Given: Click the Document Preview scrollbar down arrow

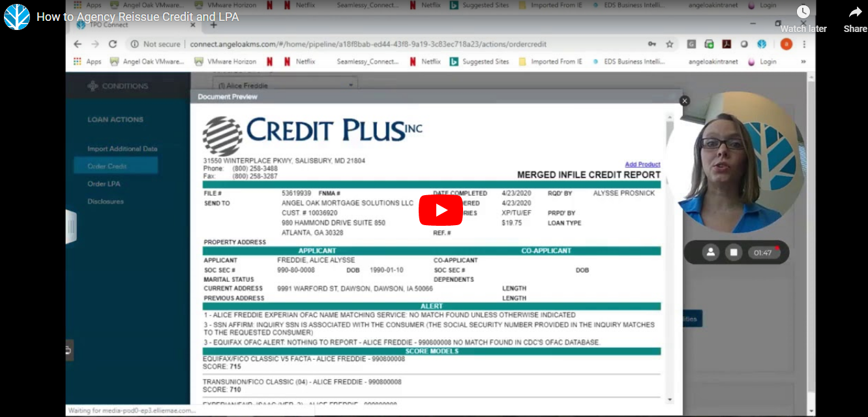Looking at the screenshot, I should point(669,399).
